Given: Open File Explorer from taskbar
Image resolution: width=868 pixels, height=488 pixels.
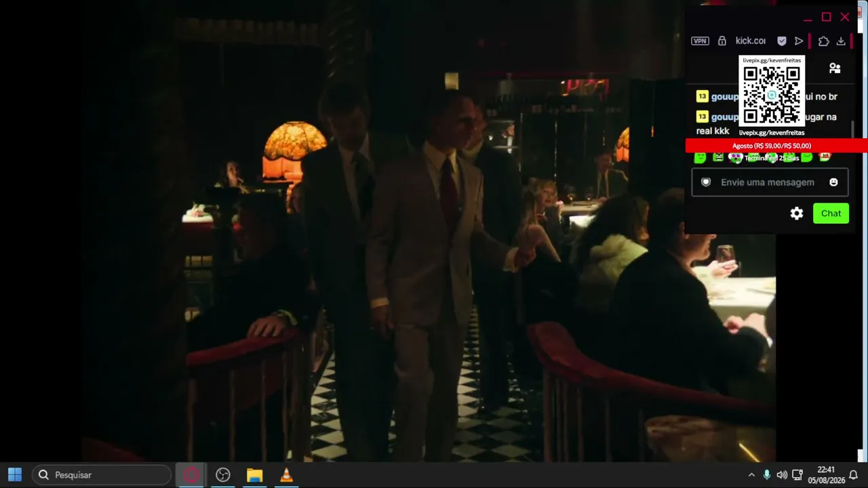Looking at the screenshot, I should (254, 475).
